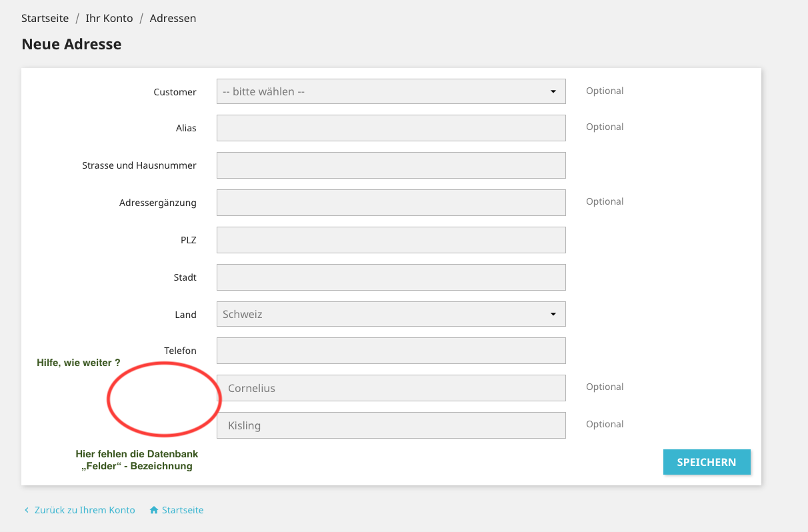Screen dimensions: 808x532
Task: Click the Adressergänzung text field
Action: tap(391, 203)
